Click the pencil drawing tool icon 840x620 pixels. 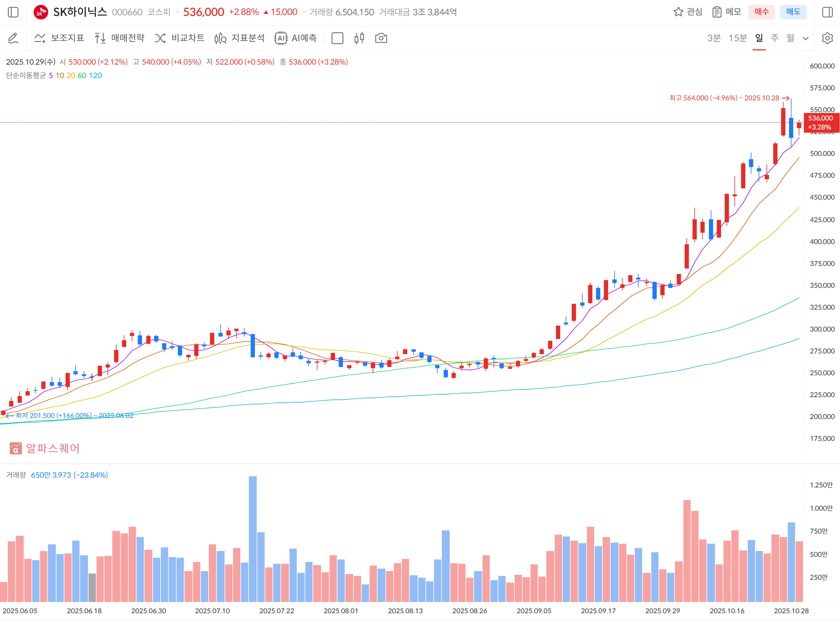13,38
